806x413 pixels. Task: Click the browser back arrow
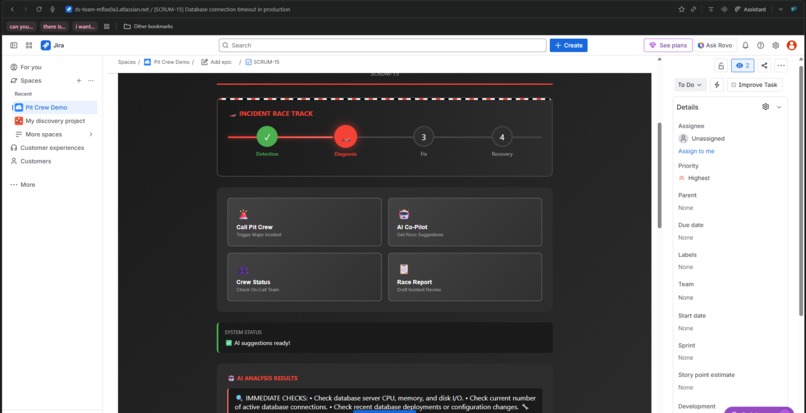point(12,9)
